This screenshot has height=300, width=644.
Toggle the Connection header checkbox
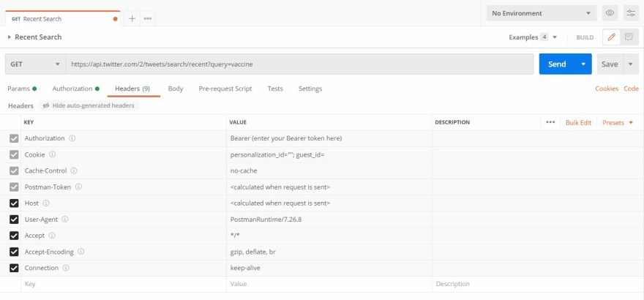(14, 268)
